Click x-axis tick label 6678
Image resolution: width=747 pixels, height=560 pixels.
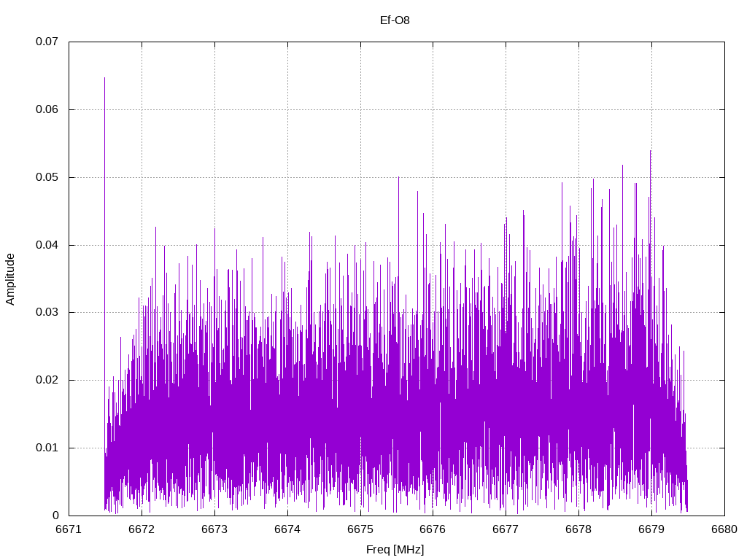(x=578, y=529)
